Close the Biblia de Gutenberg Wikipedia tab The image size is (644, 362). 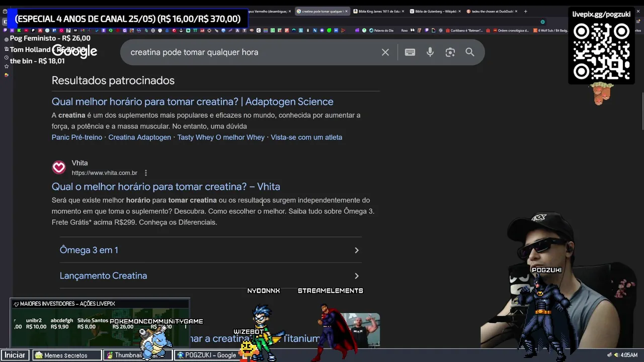tap(459, 11)
